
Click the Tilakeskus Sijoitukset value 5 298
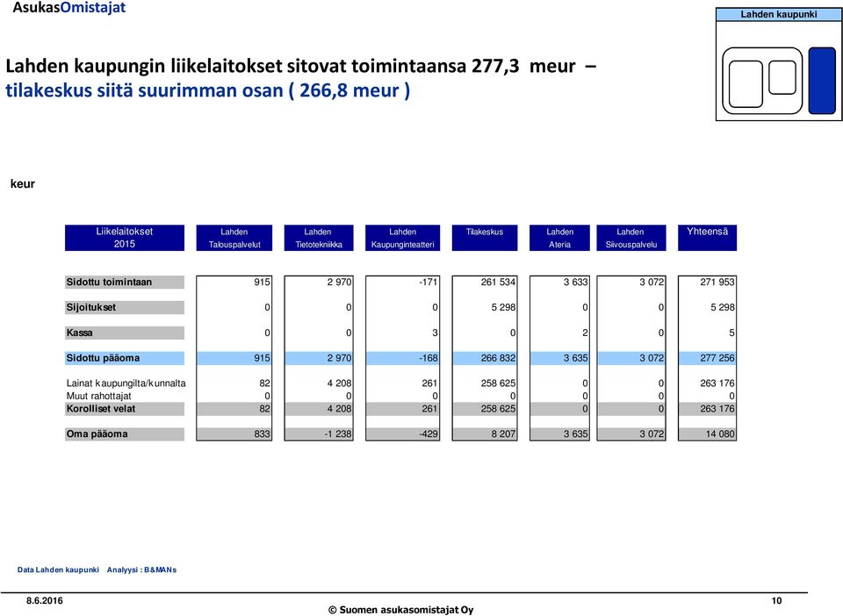point(503,307)
